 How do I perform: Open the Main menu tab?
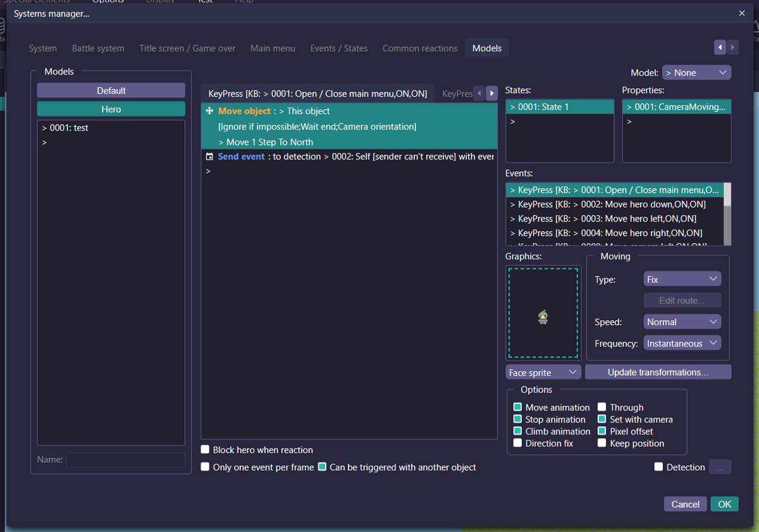[273, 48]
